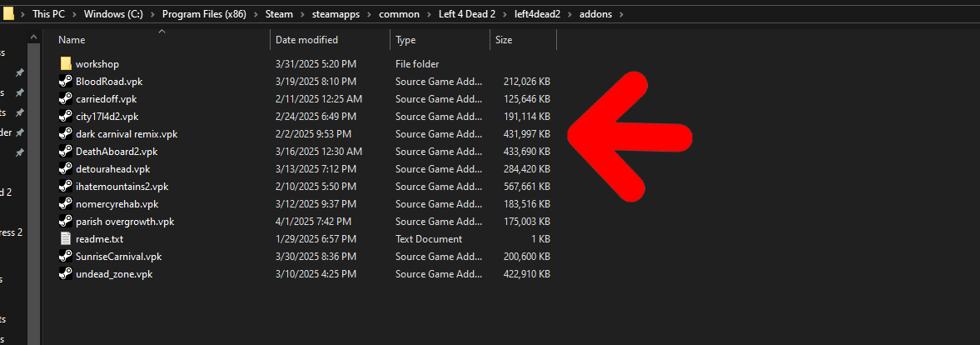
Task: Select city17l4d2.vpk file name
Action: [107, 117]
